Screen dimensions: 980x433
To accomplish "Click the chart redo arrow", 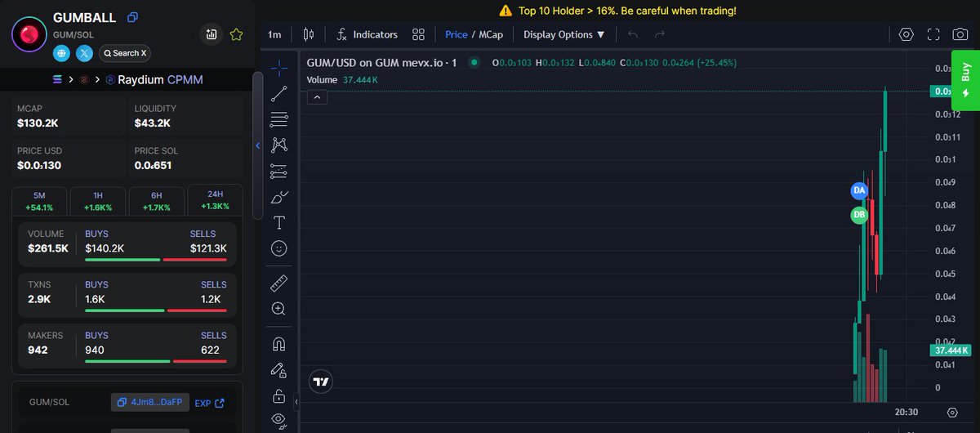I will 660,34.
